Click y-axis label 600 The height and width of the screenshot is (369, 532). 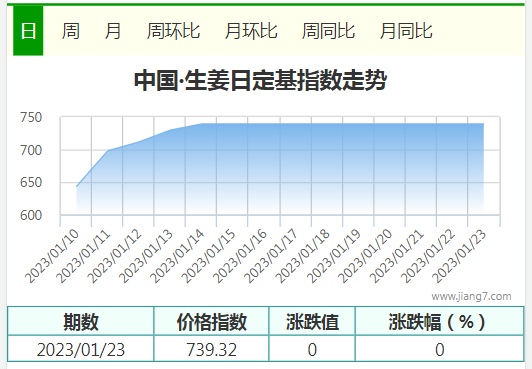[31, 215]
